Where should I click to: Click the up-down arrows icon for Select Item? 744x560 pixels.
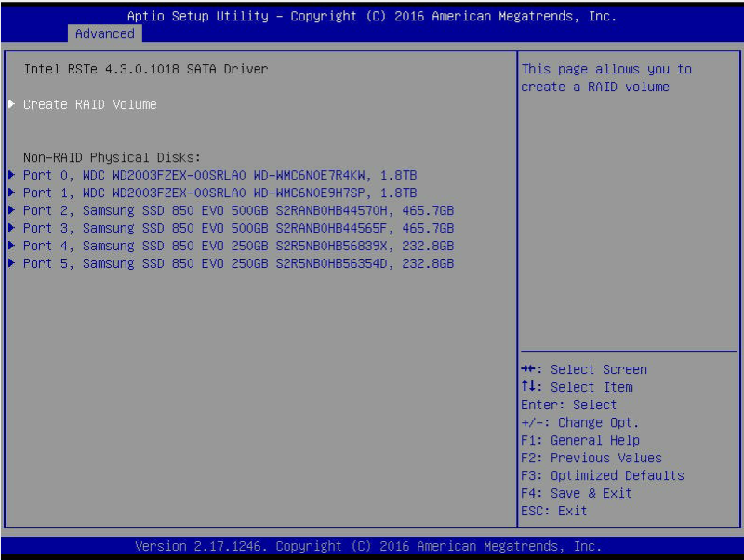[528, 386]
